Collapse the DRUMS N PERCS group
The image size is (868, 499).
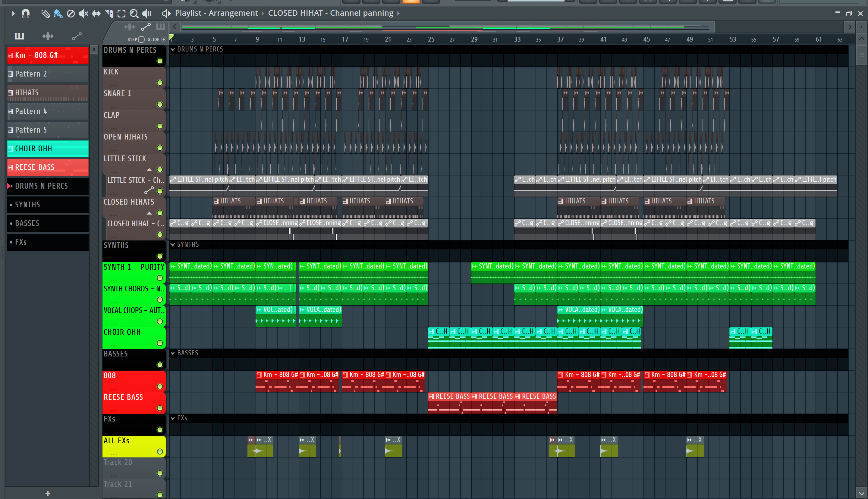pos(173,49)
